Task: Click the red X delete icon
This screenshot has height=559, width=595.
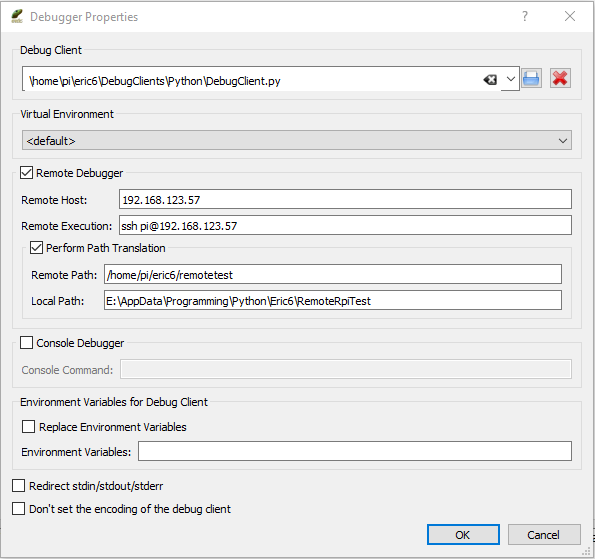Action: (560, 79)
